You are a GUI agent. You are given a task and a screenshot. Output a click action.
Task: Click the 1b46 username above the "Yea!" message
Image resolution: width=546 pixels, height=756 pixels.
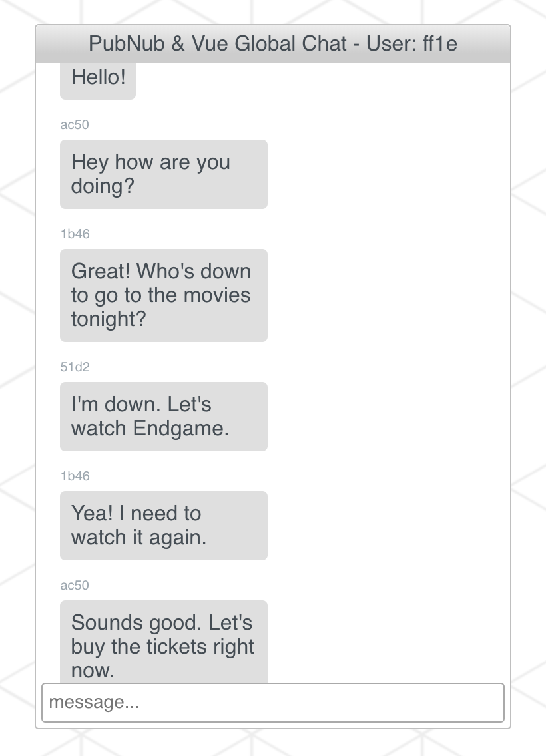(x=75, y=476)
